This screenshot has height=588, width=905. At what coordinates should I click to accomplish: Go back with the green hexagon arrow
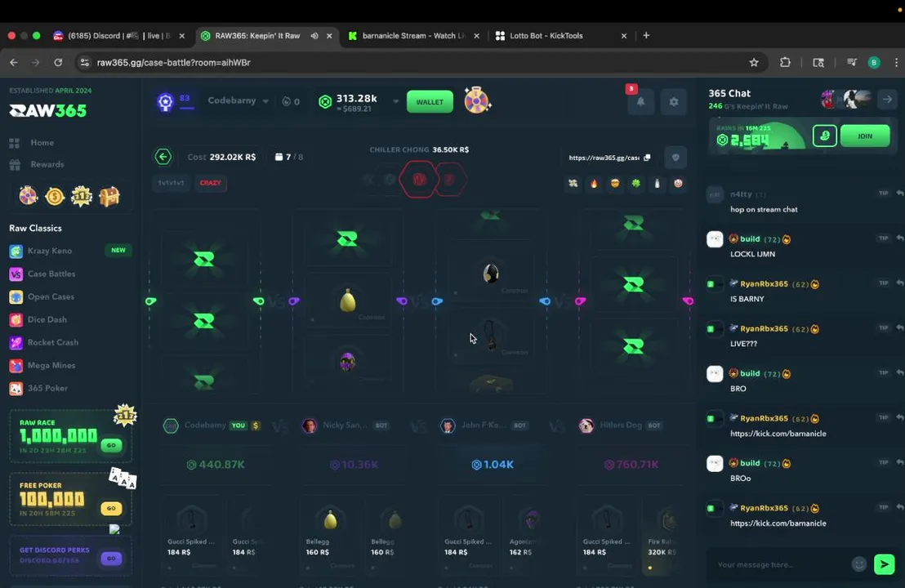coord(163,157)
